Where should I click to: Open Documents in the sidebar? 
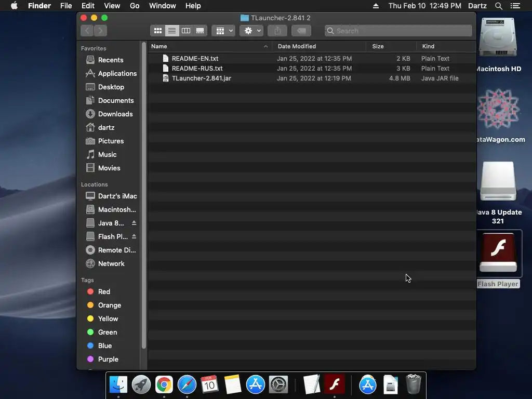tap(110, 100)
